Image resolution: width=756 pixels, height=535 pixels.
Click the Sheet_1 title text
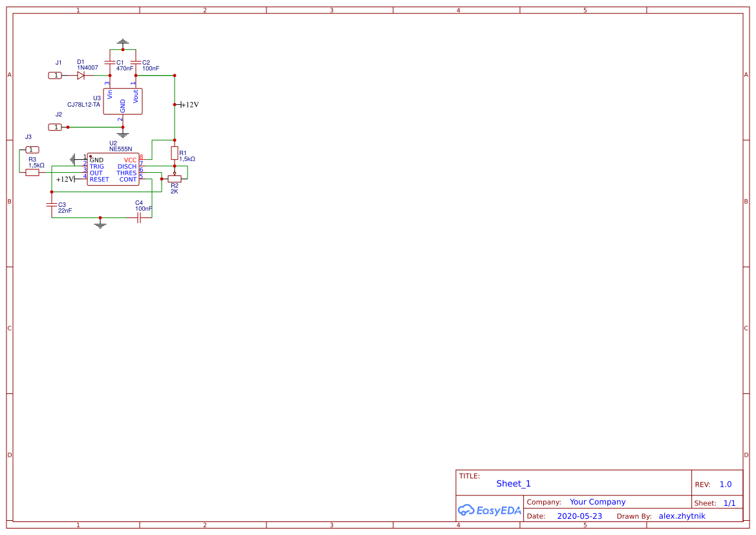point(513,483)
